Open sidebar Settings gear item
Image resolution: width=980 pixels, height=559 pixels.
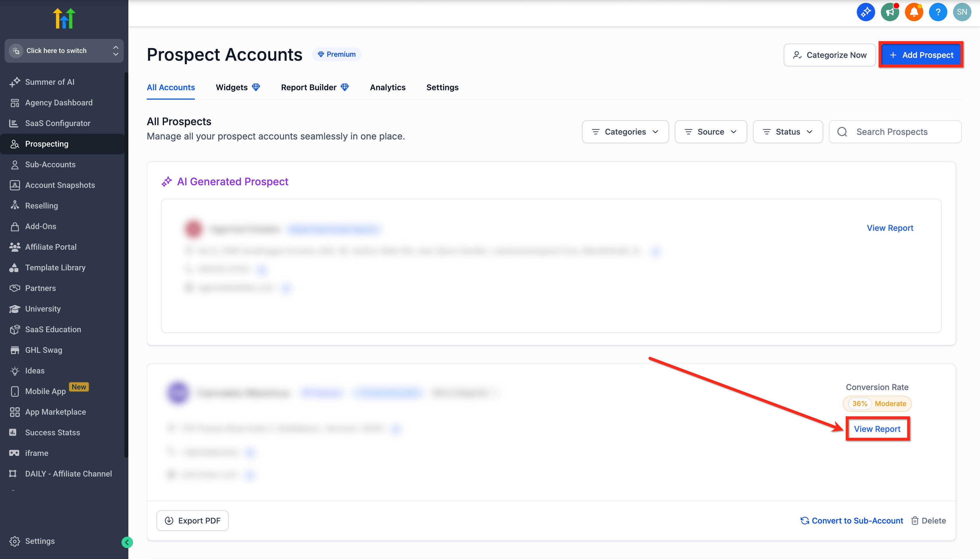coord(40,541)
